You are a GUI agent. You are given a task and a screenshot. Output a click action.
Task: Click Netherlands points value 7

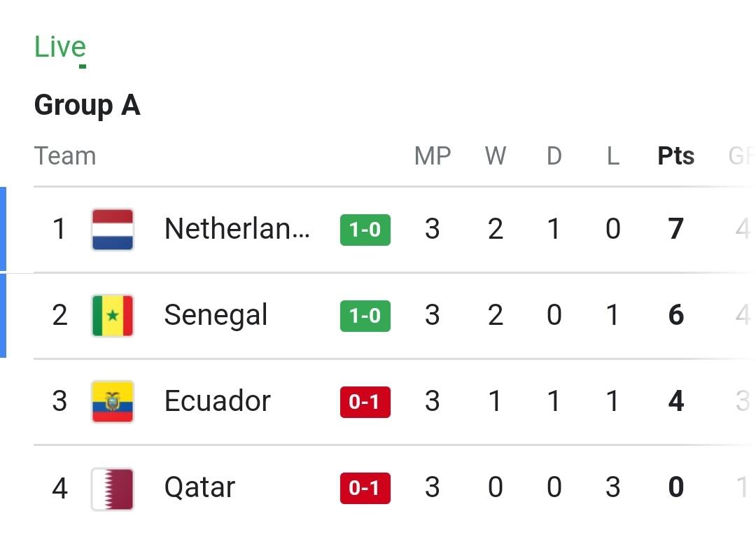675,230
